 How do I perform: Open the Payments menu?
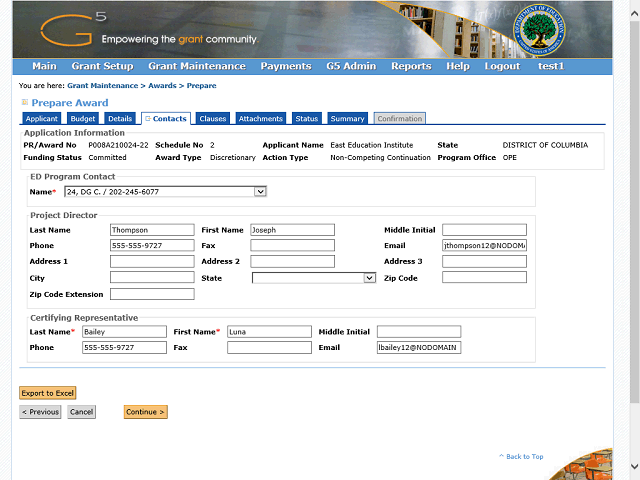[286, 66]
